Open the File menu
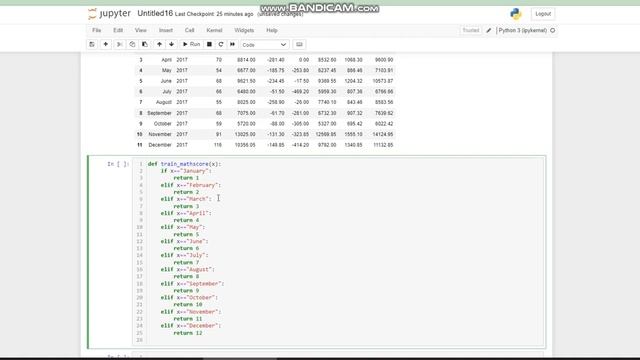Screen dimensions: 640x360 [x=96, y=31]
